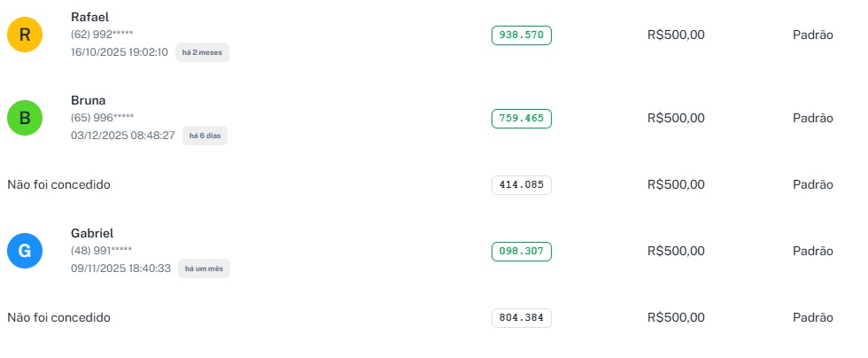This screenshot has width=868, height=358.
Task: Click Gabriel's masked phone number (48) 991
Action: [x=102, y=251]
